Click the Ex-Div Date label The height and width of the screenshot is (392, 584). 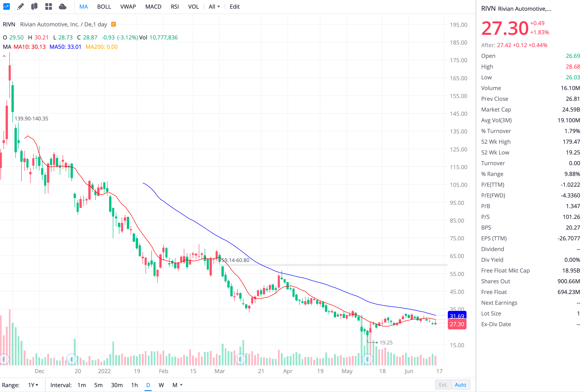(496, 324)
